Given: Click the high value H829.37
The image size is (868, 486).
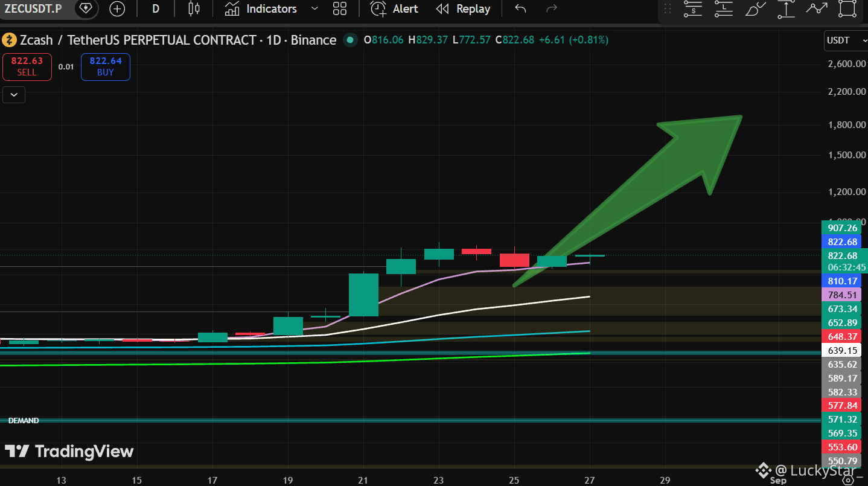Looking at the screenshot, I should 428,40.
